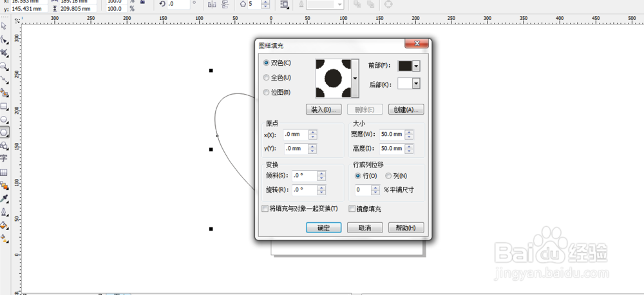Screen dimensions: 644x295
Task: Click the % 平铺尺寸 offset input field
Action: click(363, 190)
